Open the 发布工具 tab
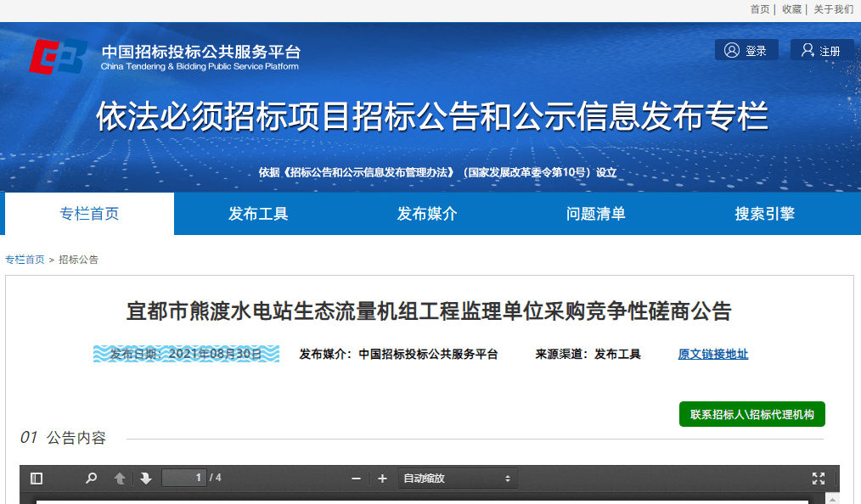 [258, 214]
